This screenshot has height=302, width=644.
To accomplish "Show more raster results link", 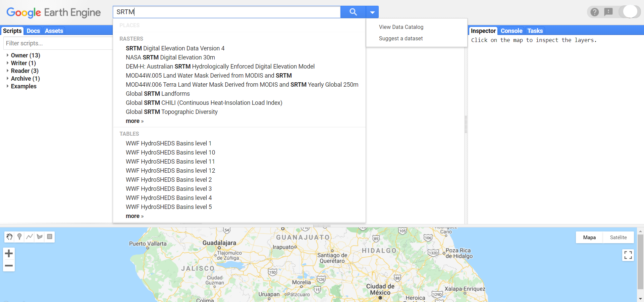I will coord(135,121).
